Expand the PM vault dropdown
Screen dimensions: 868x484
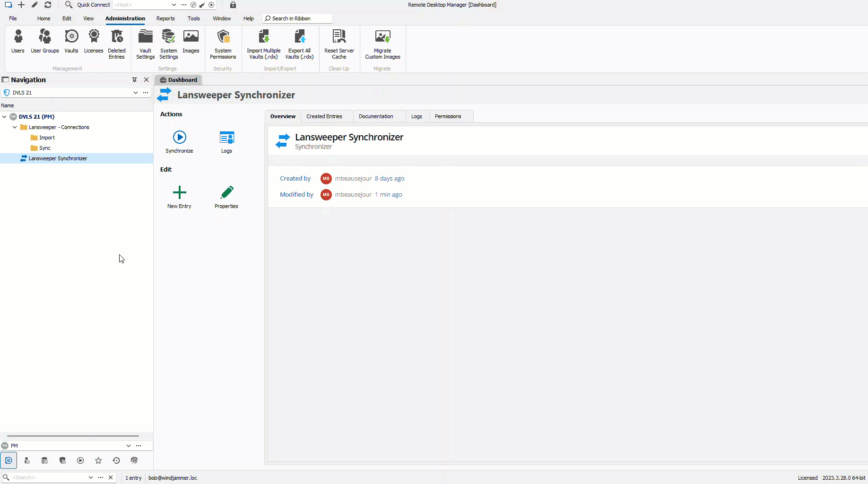(128, 446)
